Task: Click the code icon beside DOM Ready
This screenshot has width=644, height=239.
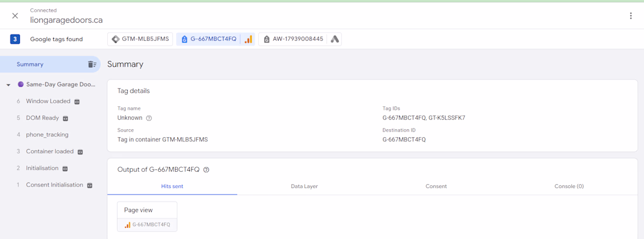Action: [66, 119]
